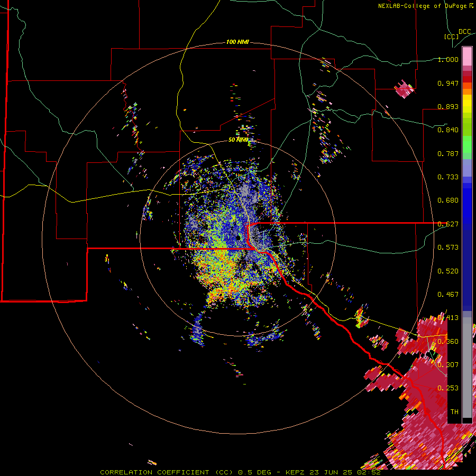
Task: Click the 0.307 legend value
Action: [448, 365]
